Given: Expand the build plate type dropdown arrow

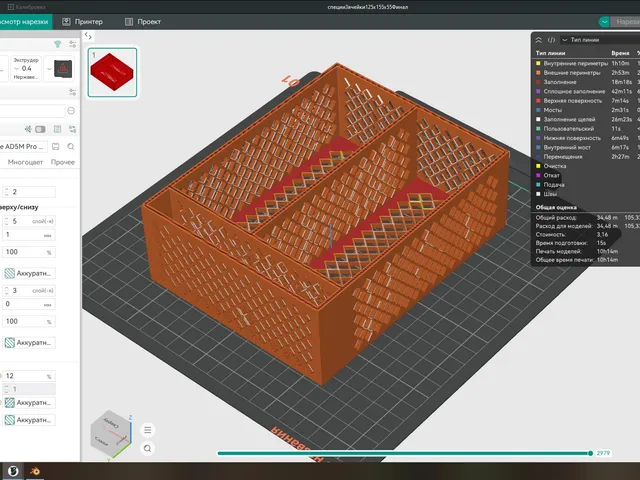Looking at the screenshot, I should coord(49,69).
